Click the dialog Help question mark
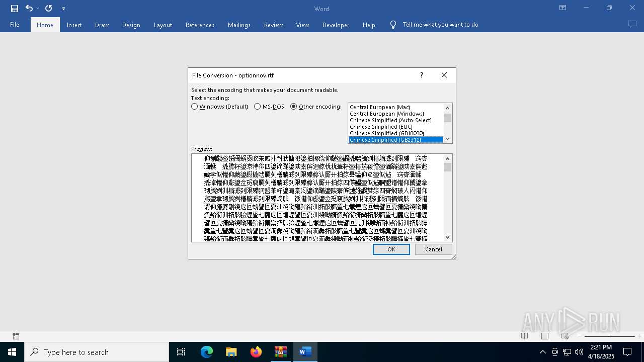644x362 pixels. pos(422,75)
